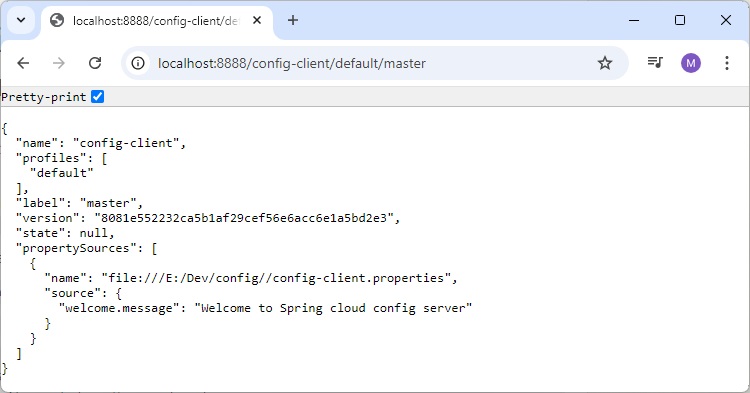Focus the address bar URL
The image size is (750, 393).
click(x=292, y=64)
